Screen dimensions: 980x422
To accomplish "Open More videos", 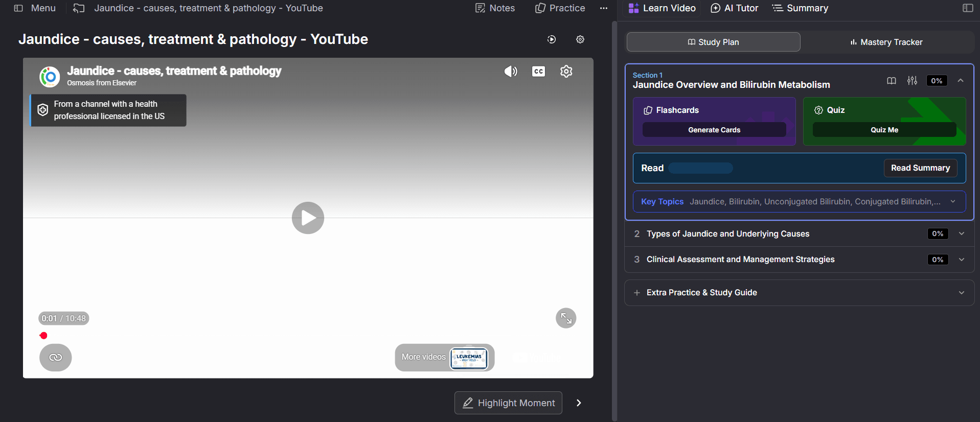I will [424, 357].
